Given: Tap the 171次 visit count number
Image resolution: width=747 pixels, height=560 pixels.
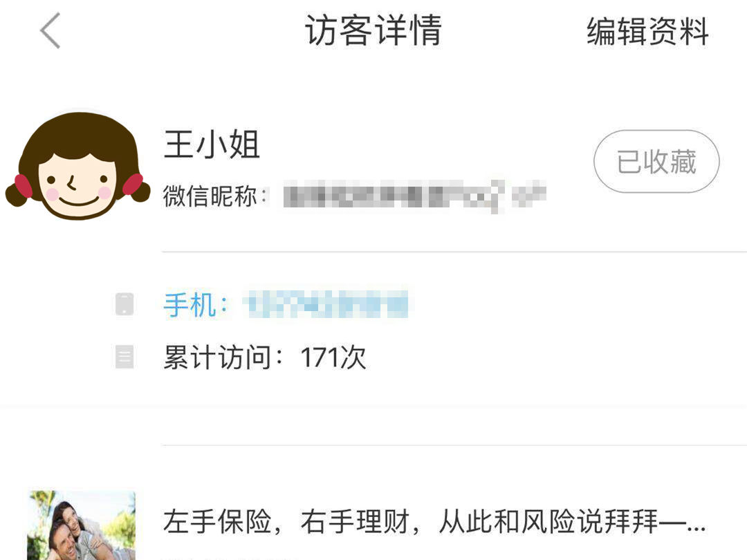Looking at the screenshot, I should coord(333,357).
